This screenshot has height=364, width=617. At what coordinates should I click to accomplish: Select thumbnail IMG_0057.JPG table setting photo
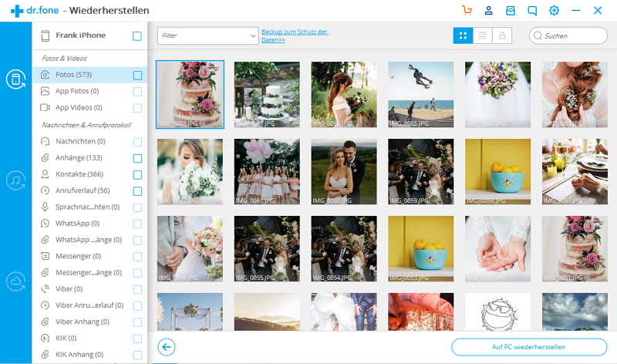click(x=575, y=171)
